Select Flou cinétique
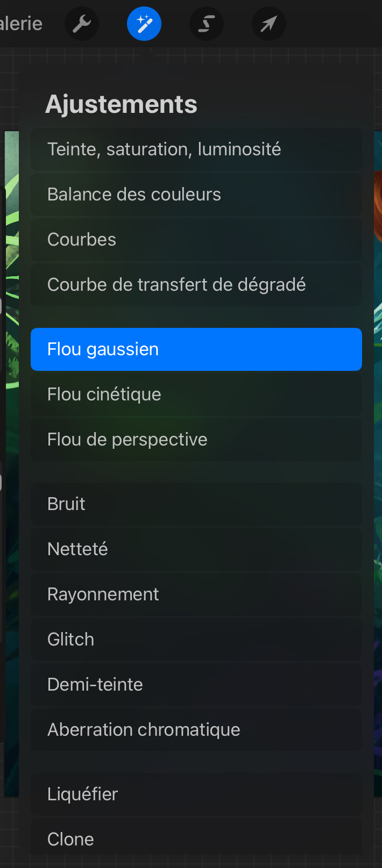This screenshot has width=382, height=868. [x=196, y=394]
